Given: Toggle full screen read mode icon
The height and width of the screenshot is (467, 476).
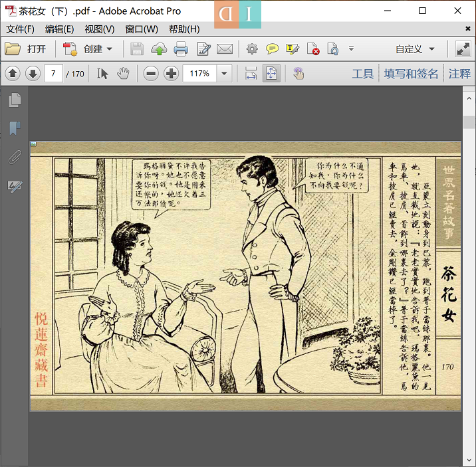Looking at the screenshot, I should 463,48.
